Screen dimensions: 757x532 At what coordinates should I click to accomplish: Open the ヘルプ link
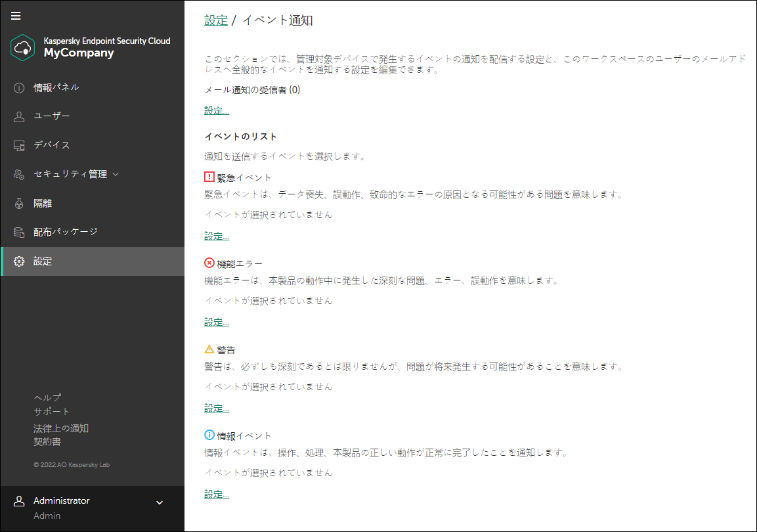(x=46, y=397)
